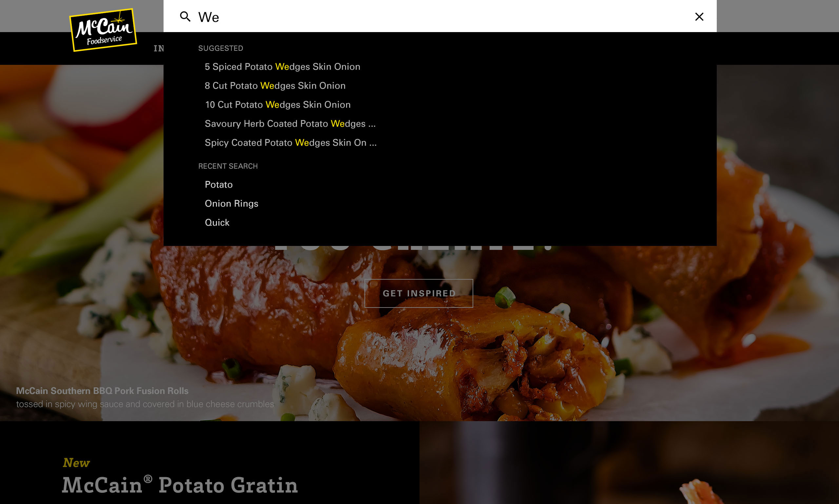This screenshot has height=504, width=839.
Task: Select Savoury Herb Coated Potato Wedges suggestion
Action: coord(290,123)
